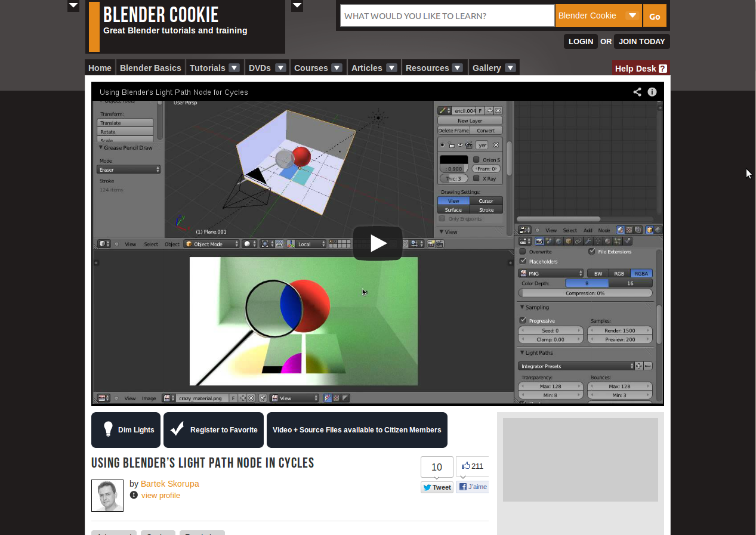Open the Blender Cookie search scope dropdown

(x=598, y=16)
